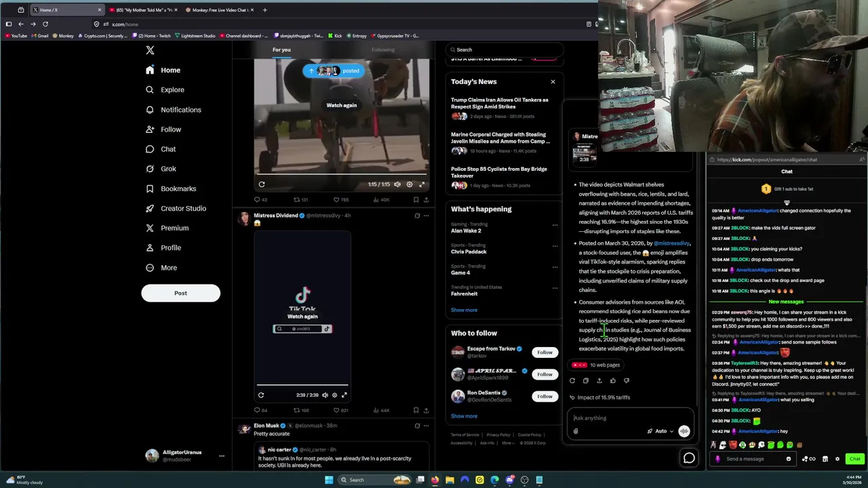The width and height of the screenshot is (868, 488).
Task: Follow Escape from Tarkov
Action: click(x=545, y=352)
